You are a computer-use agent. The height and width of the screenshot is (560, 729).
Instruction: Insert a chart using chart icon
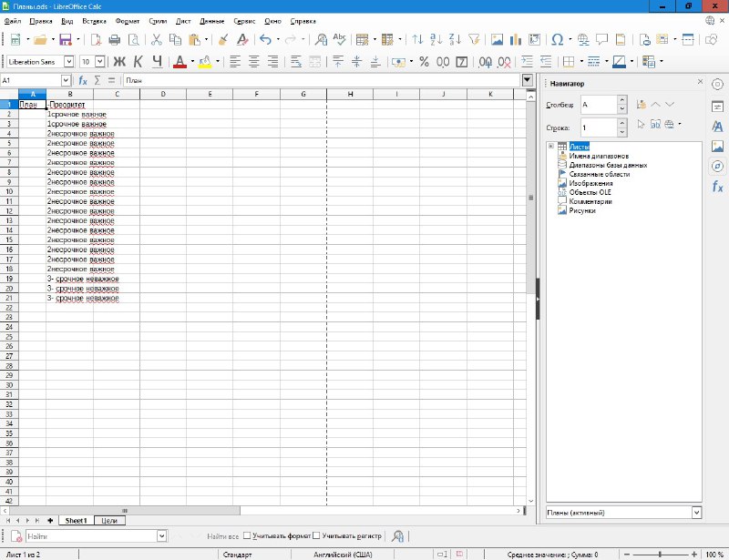point(517,39)
